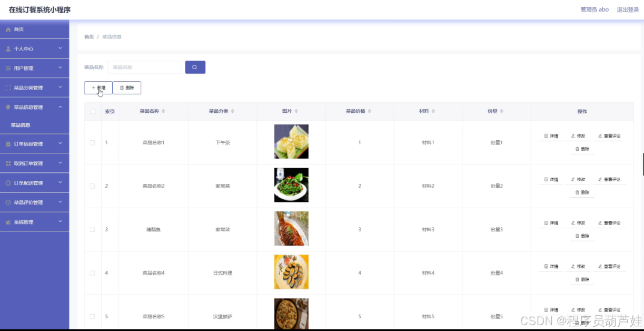Screen dimensions: 644x331
Task: Click the icon beside 菜品评价管理
Action: [x=8, y=202]
